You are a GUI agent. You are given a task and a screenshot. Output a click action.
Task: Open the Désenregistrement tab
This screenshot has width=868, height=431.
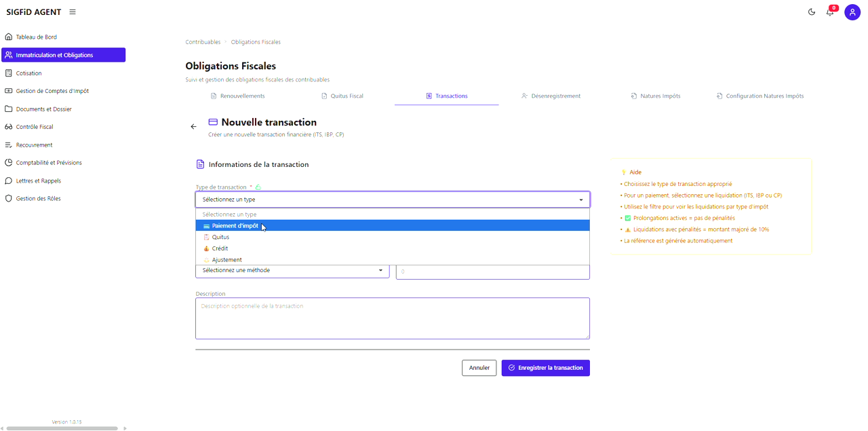point(551,96)
